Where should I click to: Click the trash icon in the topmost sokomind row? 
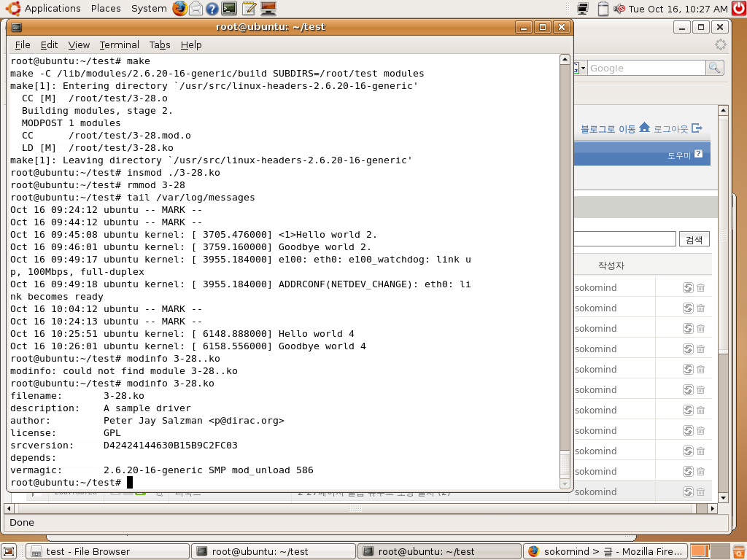point(700,287)
